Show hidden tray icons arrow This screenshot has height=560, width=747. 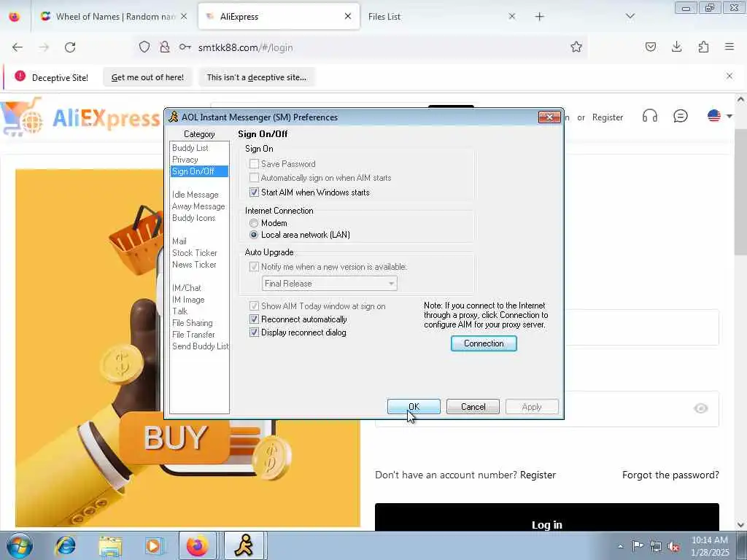tap(620, 546)
